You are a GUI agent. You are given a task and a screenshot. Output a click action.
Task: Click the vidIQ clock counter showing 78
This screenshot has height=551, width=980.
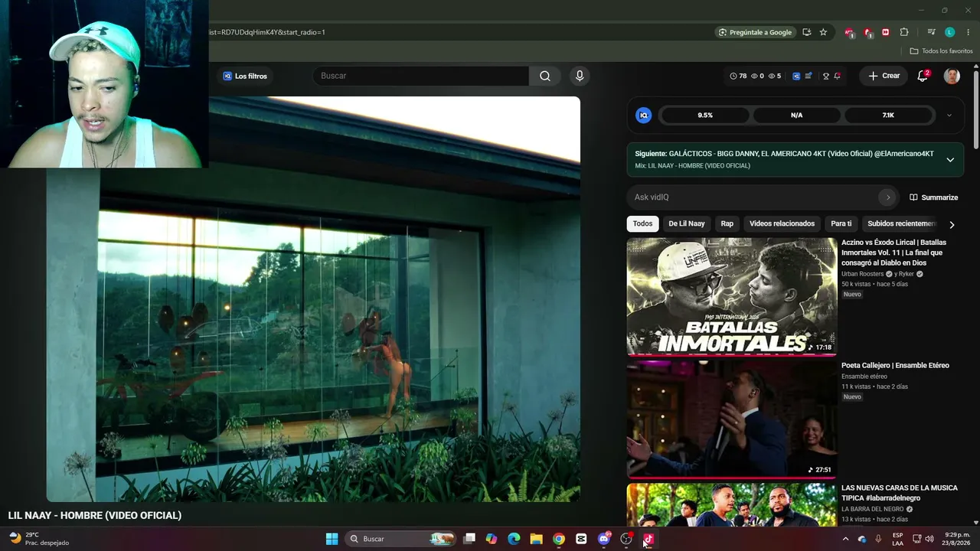pyautogui.click(x=738, y=76)
